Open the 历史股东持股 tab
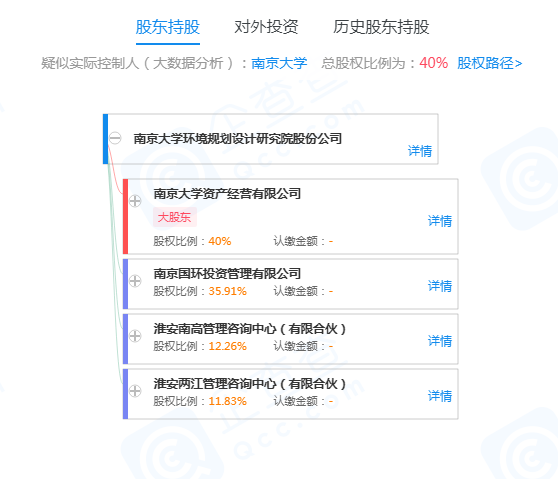Image resolution: width=558 pixels, height=479 pixels. (x=381, y=27)
